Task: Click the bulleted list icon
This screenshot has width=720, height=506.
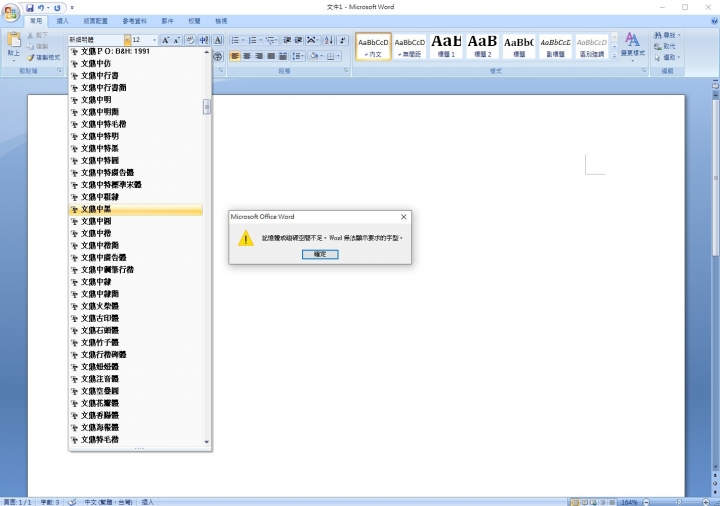Action: click(x=235, y=40)
